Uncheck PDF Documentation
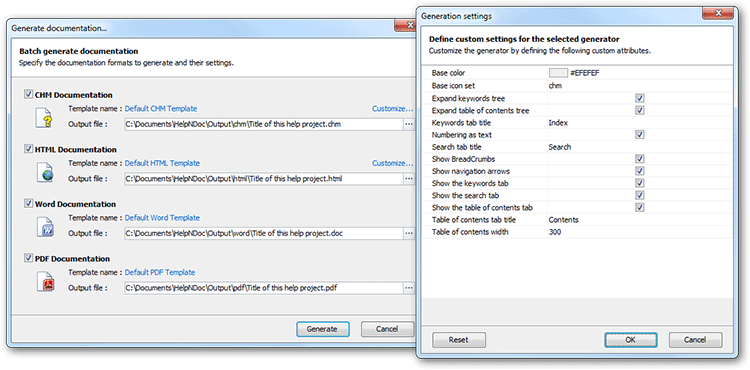Image resolution: width=750 pixels, height=370 pixels. 28,258
